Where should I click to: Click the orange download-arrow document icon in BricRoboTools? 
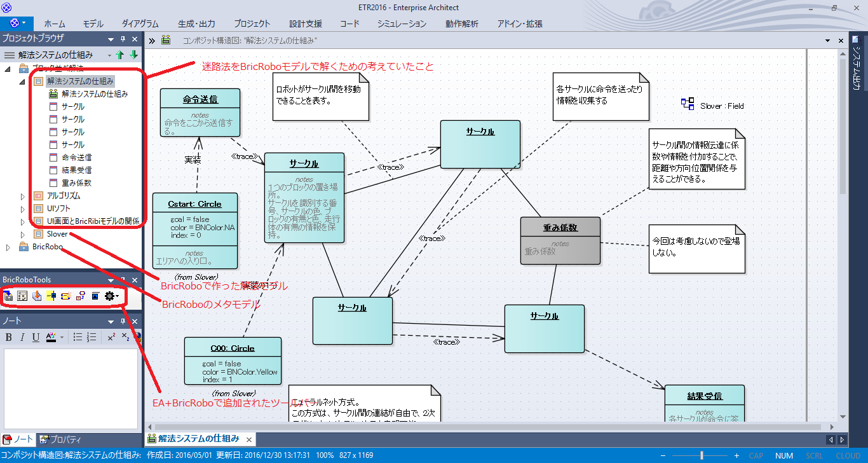[37, 296]
